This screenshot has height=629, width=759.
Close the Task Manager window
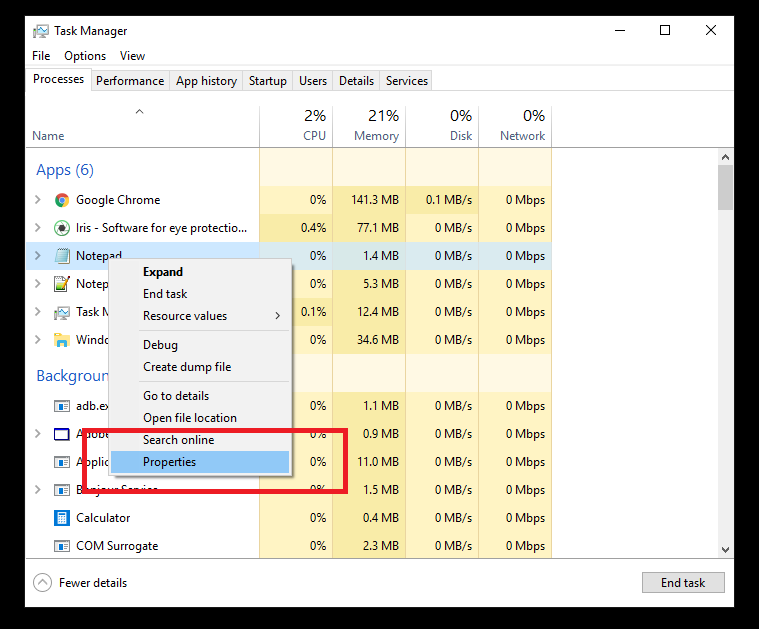(x=711, y=31)
